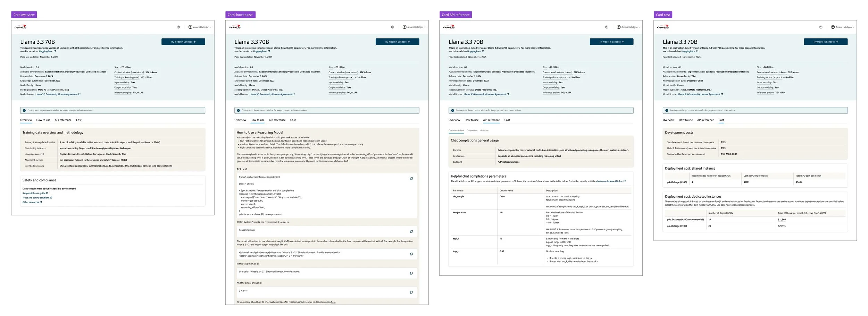Switch to the 'API reference' tab in the Card overview frame
Screen dimensions: 868x316
click(x=63, y=120)
